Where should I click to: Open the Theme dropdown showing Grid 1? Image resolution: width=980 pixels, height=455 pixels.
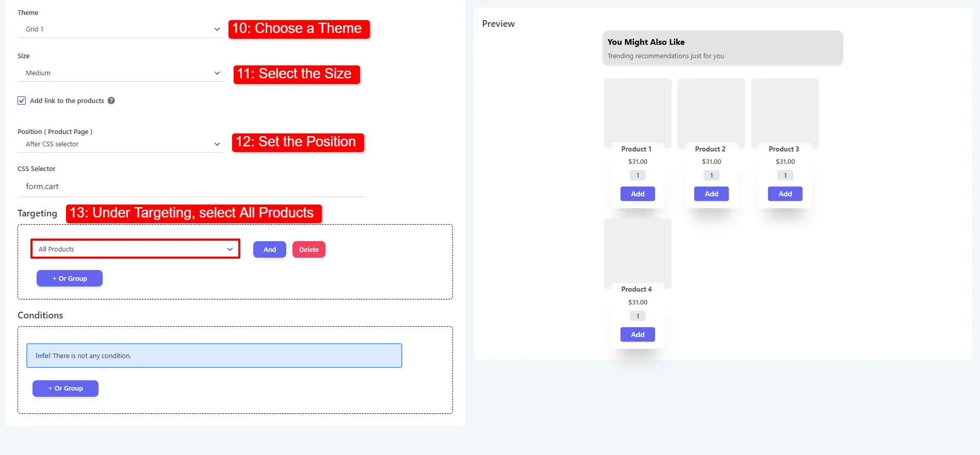(120, 29)
